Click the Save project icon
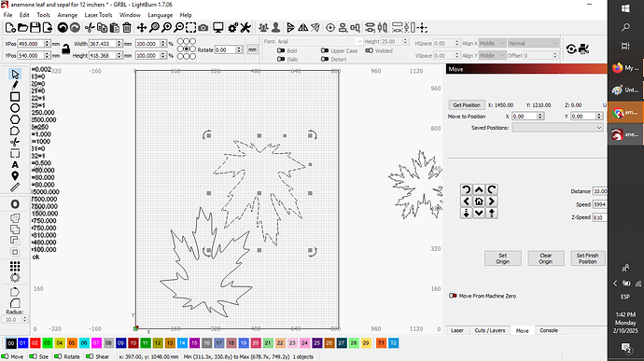Image resolution: width=644 pixels, height=361 pixels. [x=35, y=27]
